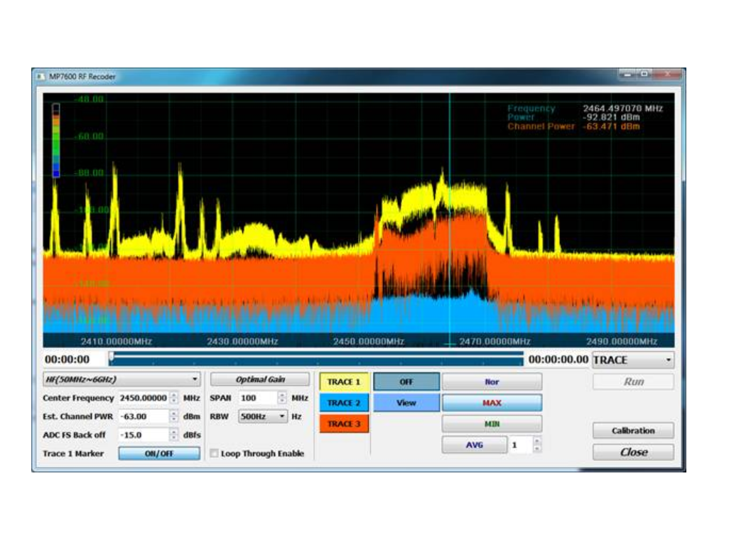Click the playback timeline slider handle
756x557 pixels.
pos(112,357)
